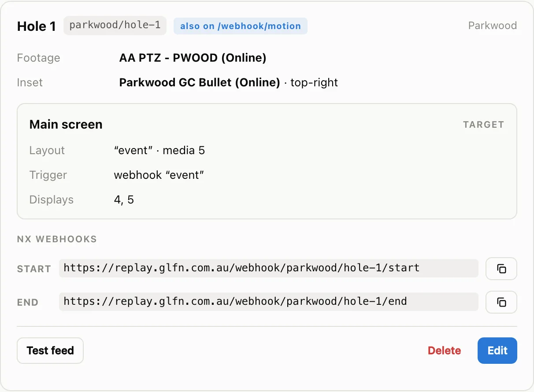Image resolution: width=534 pixels, height=392 pixels.
Task: Select the layout value “event” · media 5
Action: point(159,150)
